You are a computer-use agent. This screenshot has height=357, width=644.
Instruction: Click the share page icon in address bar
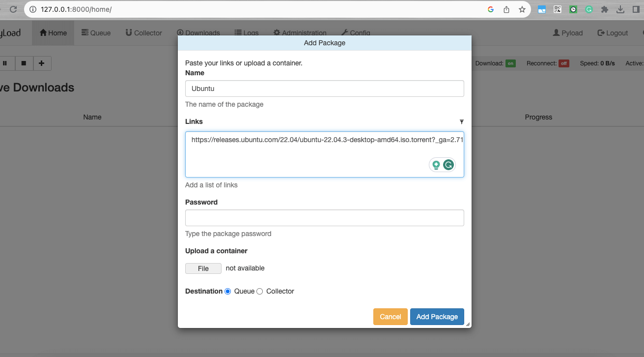[x=506, y=9]
